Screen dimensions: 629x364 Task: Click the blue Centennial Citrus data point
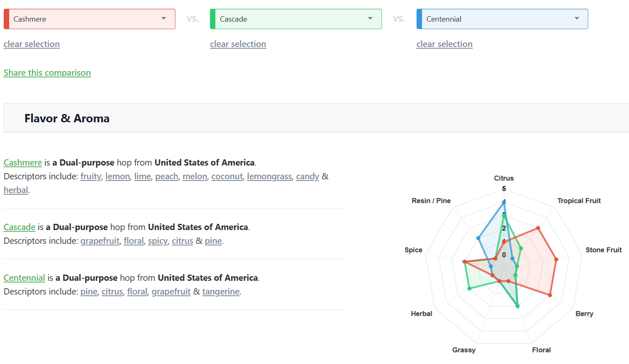[x=504, y=202]
